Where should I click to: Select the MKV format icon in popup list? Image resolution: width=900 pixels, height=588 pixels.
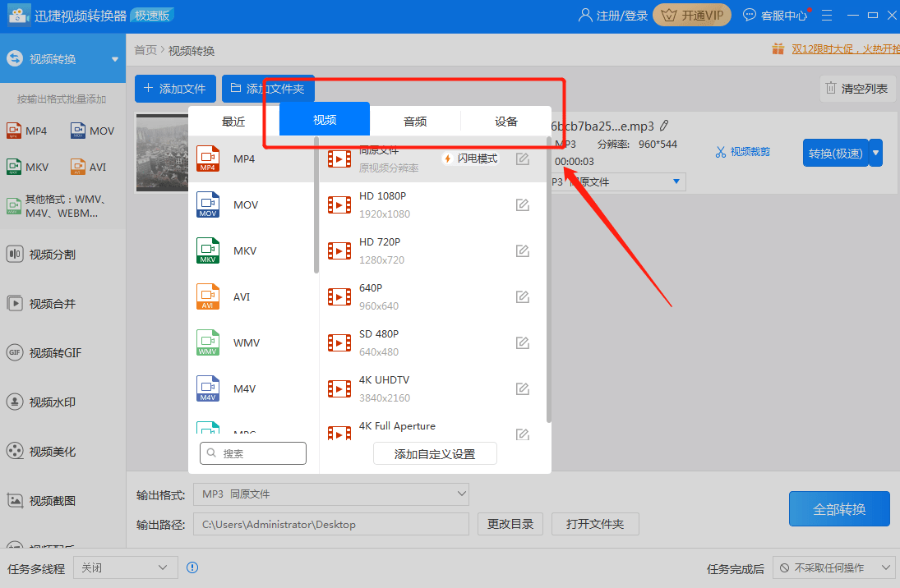[209, 250]
